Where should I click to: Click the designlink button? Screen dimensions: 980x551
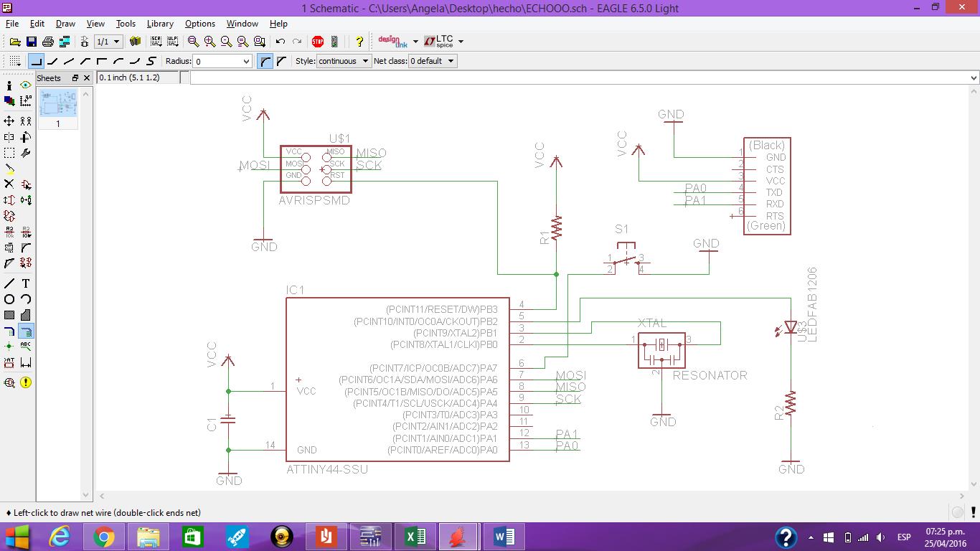[x=392, y=42]
